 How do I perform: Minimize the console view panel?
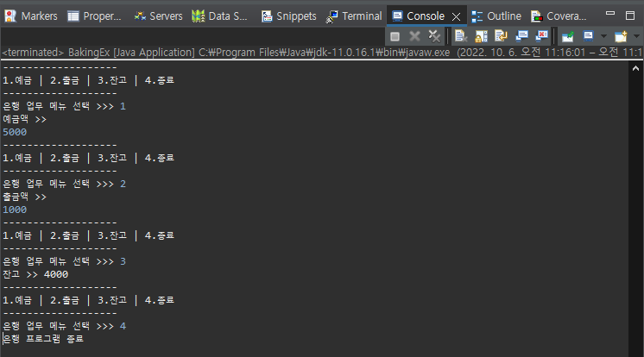[x=610, y=14]
